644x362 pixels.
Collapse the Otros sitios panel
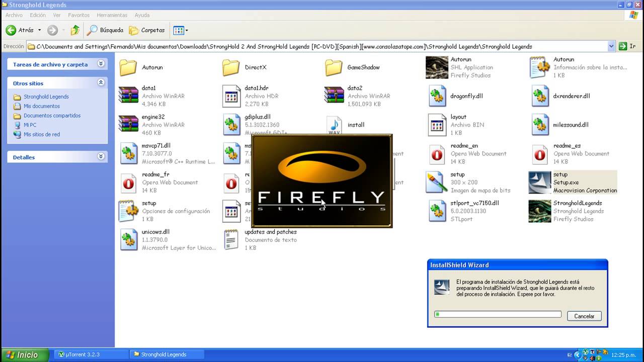pyautogui.click(x=101, y=82)
